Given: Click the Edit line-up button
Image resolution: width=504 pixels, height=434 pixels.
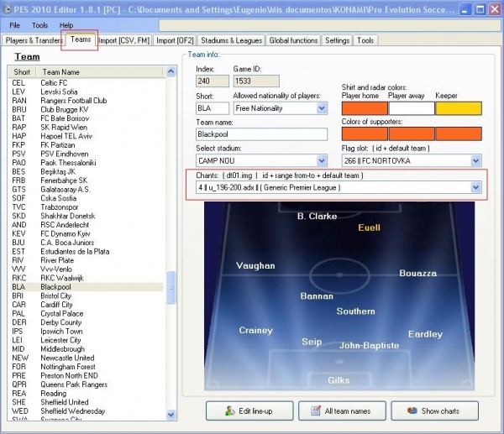Looking at the screenshot, I should [x=249, y=410].
